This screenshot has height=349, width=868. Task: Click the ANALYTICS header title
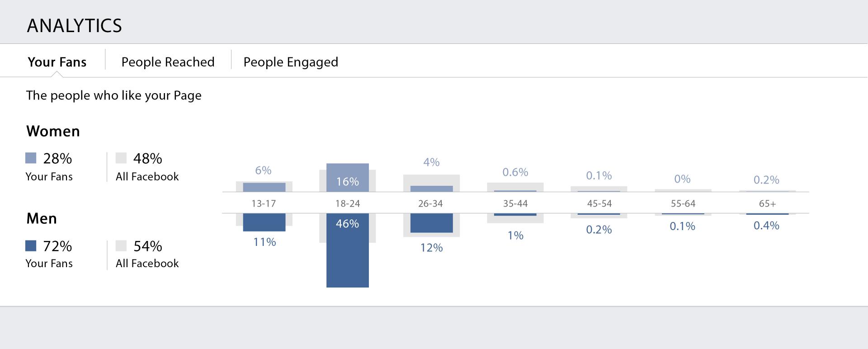(75, 26)
